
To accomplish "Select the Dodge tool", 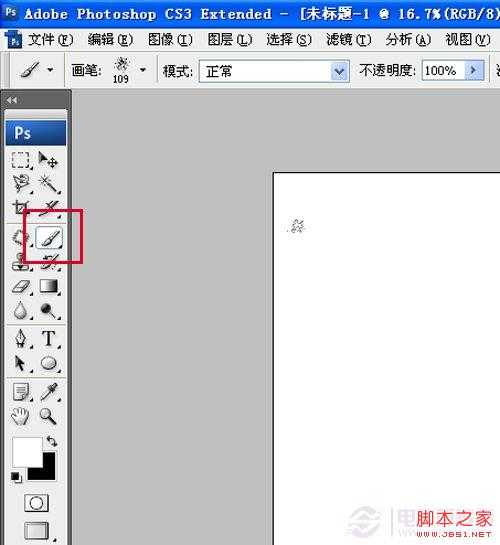I will pos(49,310).
